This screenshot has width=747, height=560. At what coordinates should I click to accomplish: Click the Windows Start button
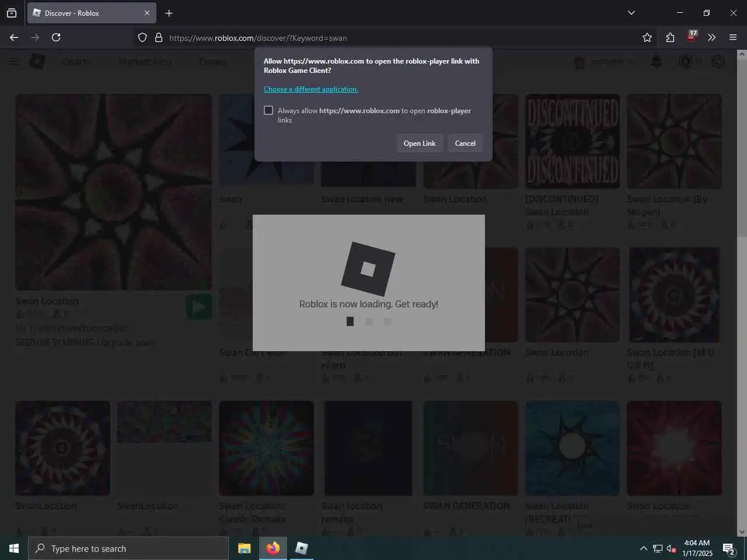coord(14,548)
